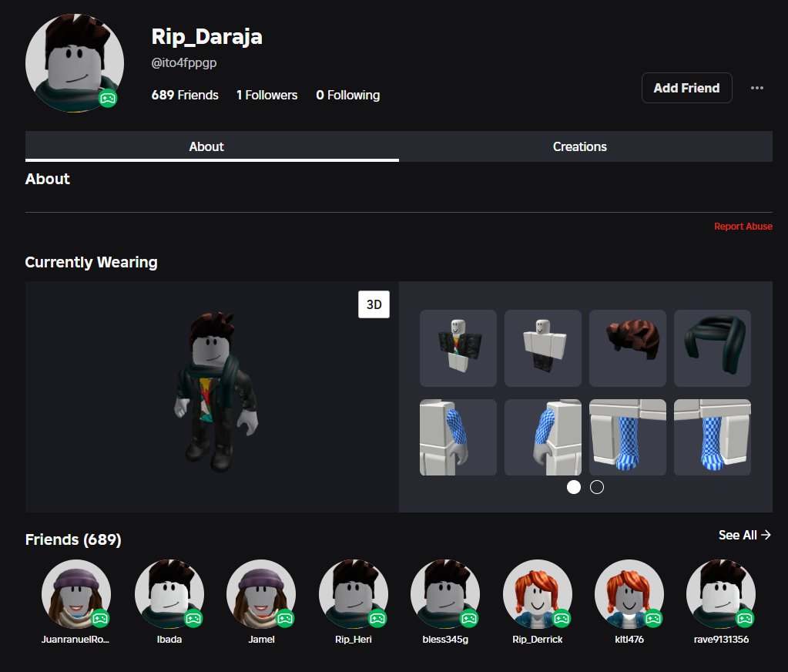Click the Currently Wearing section heading
The height and width of the screenshot is (672, 788).
pyautogui.click(x=92, y=262)
